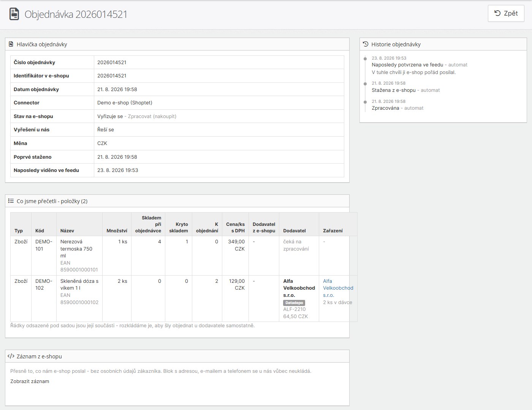Click čeká na zpracování supplier status

tap(296, 245)
